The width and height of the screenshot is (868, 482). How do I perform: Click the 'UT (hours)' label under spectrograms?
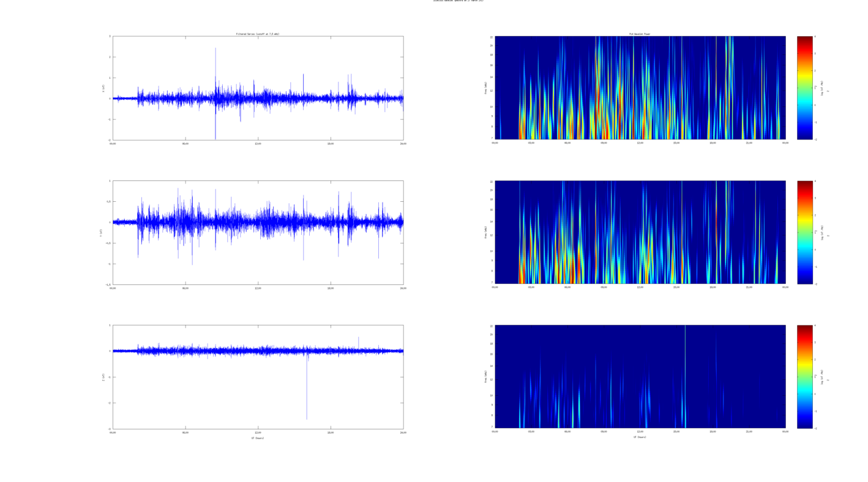(640, 437)
